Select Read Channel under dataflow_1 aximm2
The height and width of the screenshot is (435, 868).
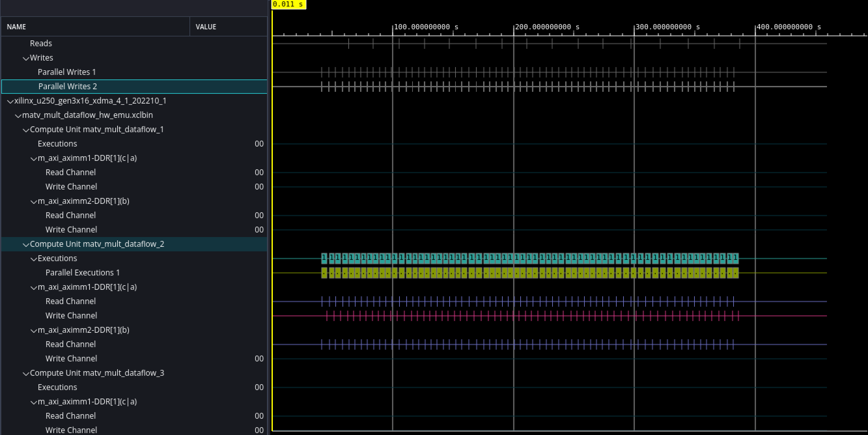[x=134, y=215]
